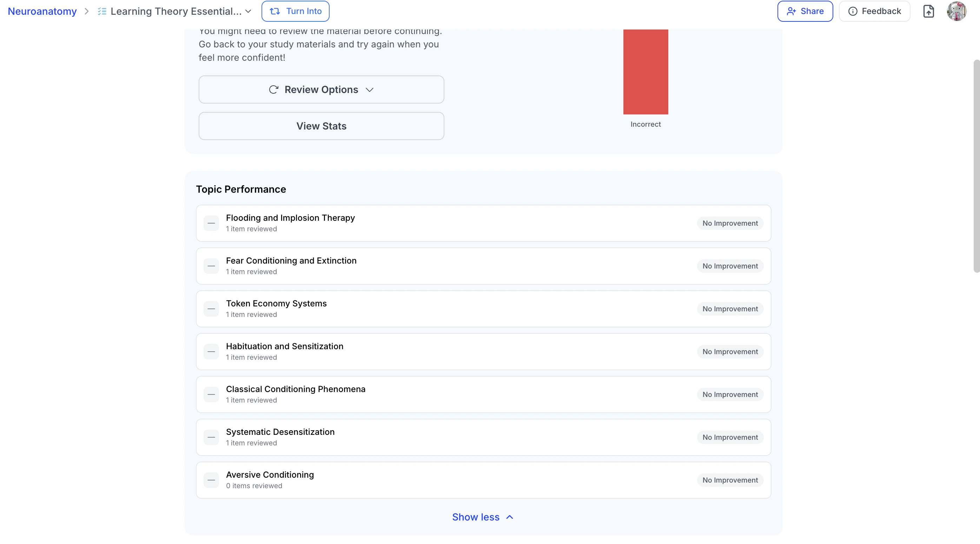Screen dimensions: 980x544
Task: Expand the Review Options dropdown
Action: [x=321, y=89]
